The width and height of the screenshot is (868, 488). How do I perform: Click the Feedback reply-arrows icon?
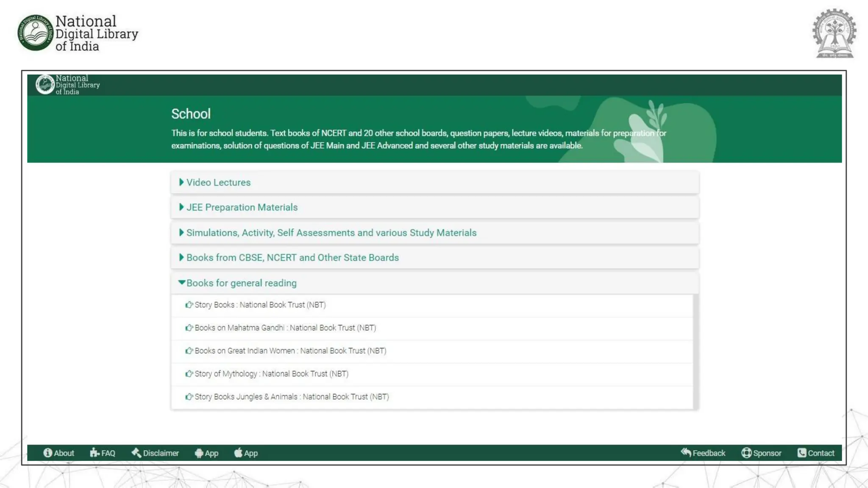686,452
